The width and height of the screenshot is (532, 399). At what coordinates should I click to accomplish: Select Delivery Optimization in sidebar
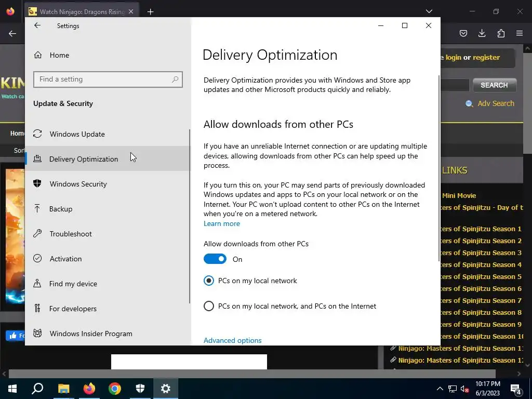pos(108,159)
